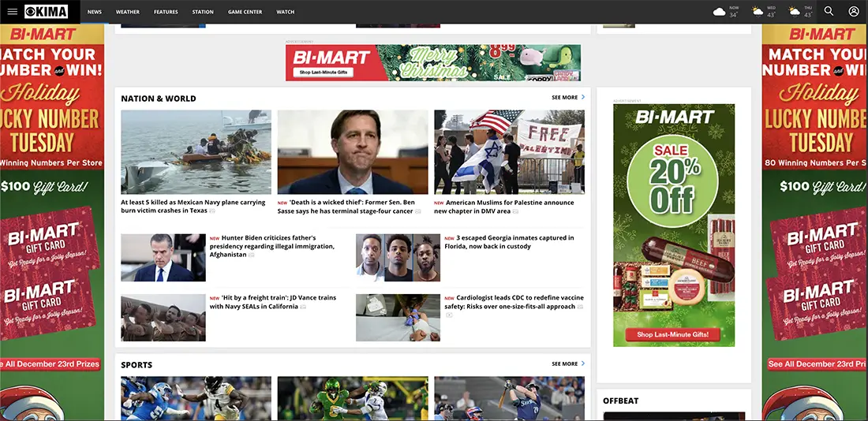
Task: Click the Lions versus Steelers sports thumbnail
Action: pos(196,398)
